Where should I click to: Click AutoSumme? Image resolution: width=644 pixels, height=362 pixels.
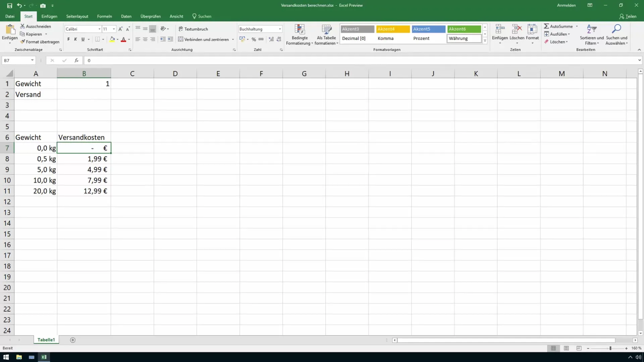coord(558,26)
